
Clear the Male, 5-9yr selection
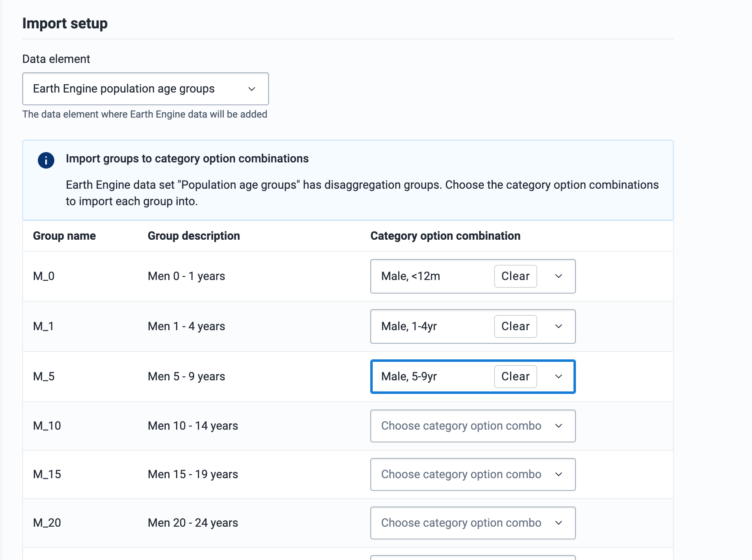pyautogui.click(x=515, y=377)
